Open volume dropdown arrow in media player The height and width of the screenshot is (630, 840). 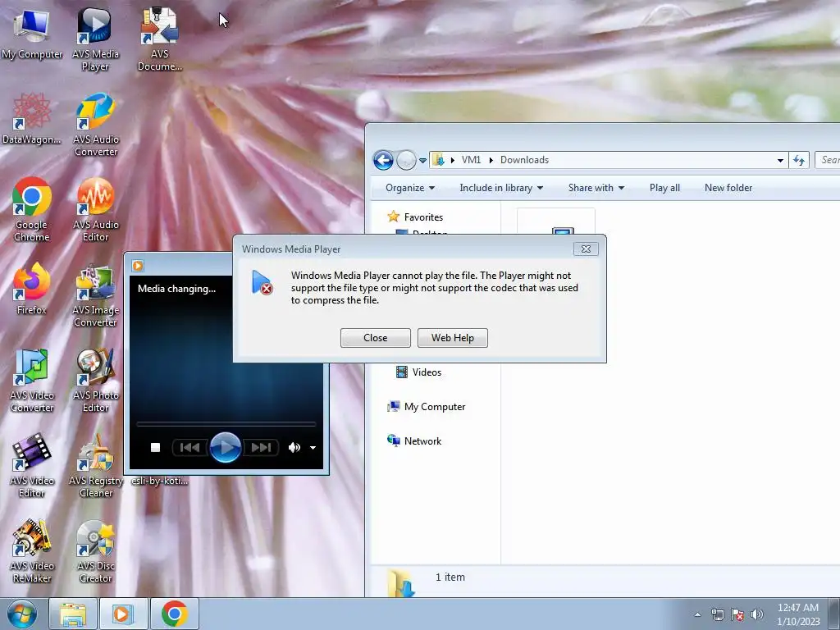(313, 448)
